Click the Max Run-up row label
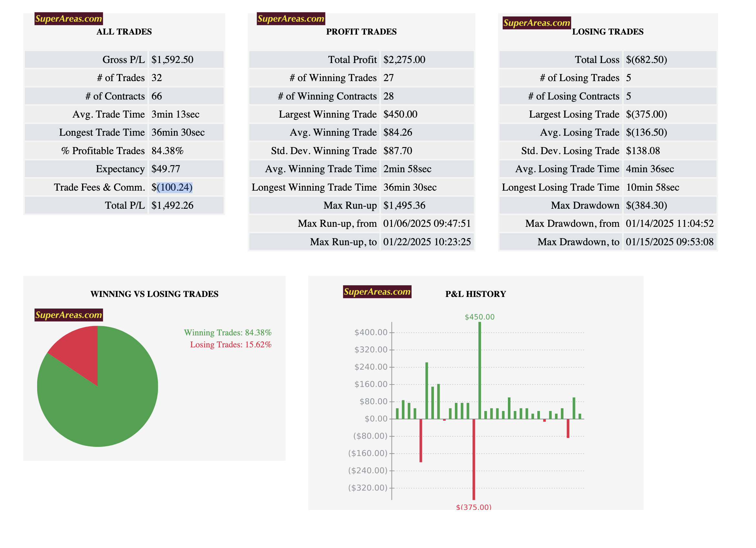 (x=350, y=205)
